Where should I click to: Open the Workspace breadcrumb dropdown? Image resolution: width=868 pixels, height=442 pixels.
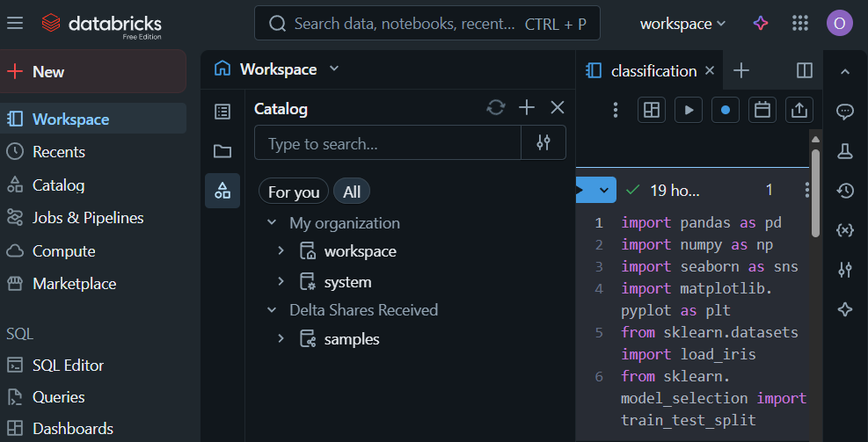334,69
